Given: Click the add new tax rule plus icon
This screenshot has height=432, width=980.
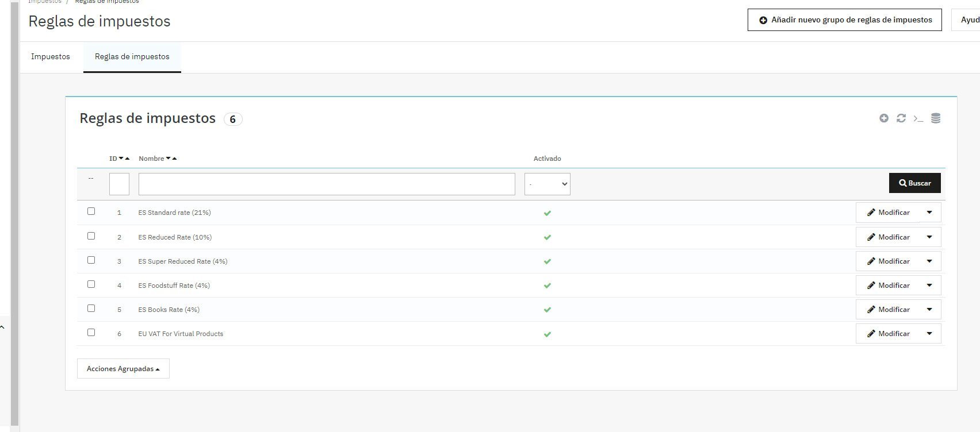Looking at the screenshot, I should 884,118.
